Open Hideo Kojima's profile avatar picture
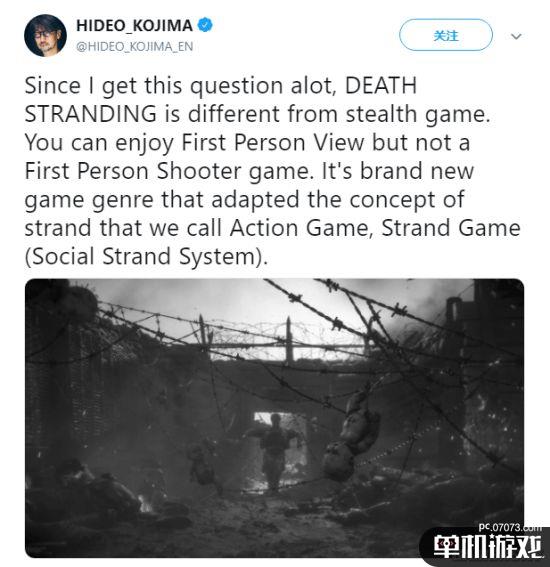 point(45,35)
